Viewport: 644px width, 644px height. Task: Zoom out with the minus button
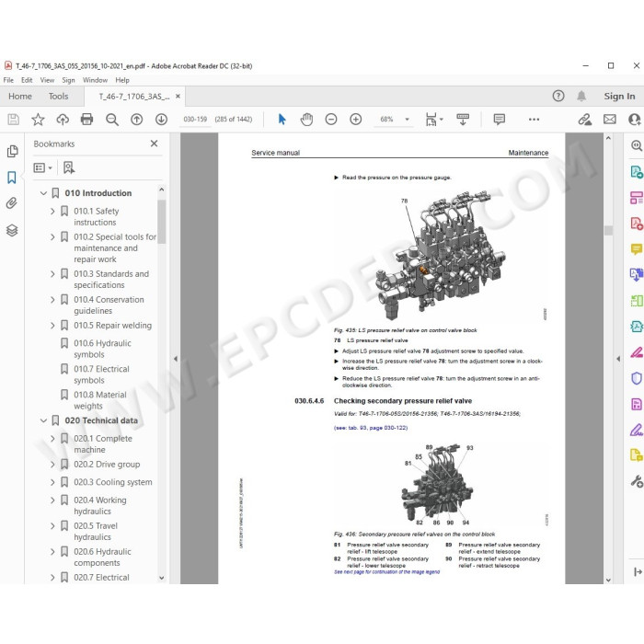[331, 120]
